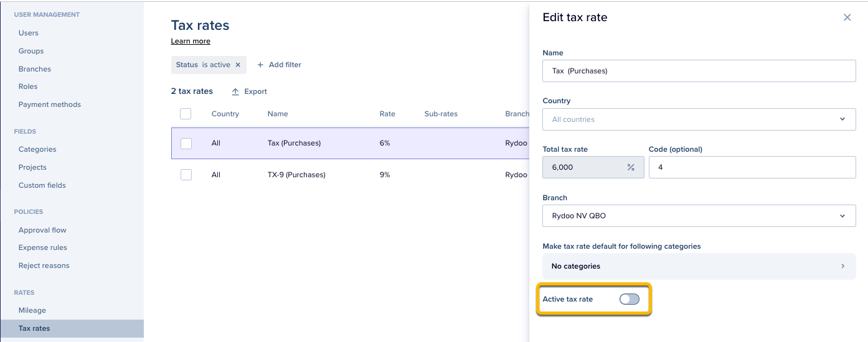
Task: Click the 2 tax rates count text
Action: (x=192, y=91)
